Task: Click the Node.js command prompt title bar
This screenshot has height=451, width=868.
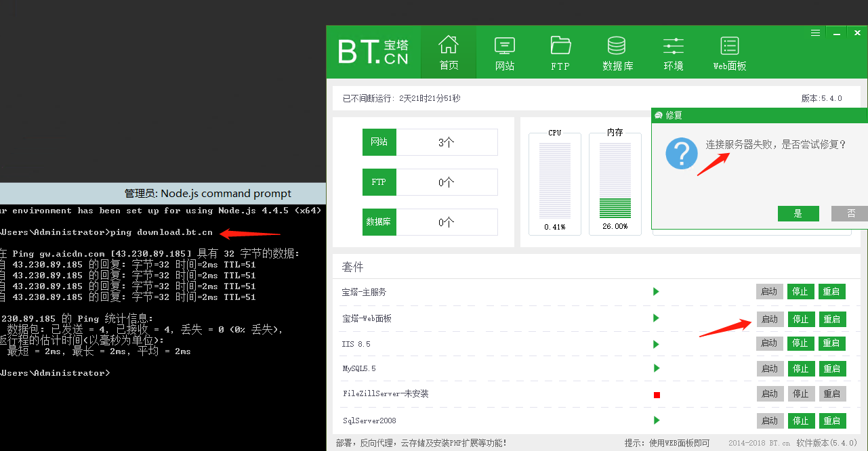Action: click(x=163, y=193)
